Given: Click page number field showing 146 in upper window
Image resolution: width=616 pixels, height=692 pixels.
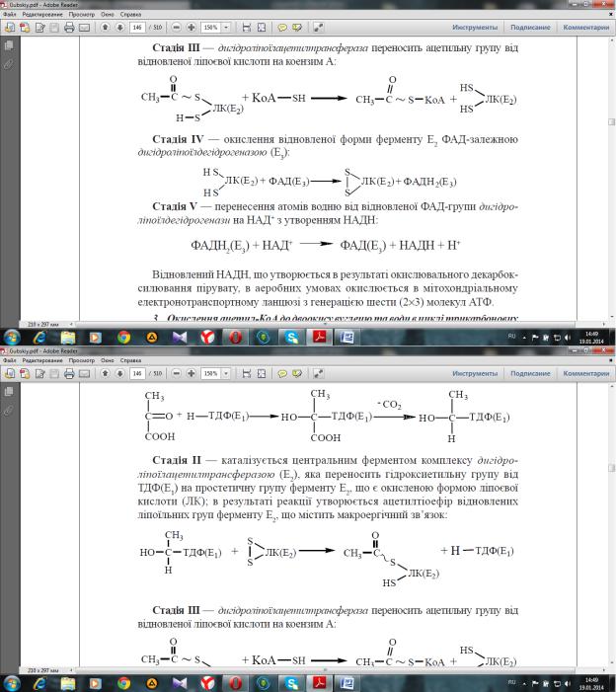Looking at the screenshot, I should coord(137,28).
